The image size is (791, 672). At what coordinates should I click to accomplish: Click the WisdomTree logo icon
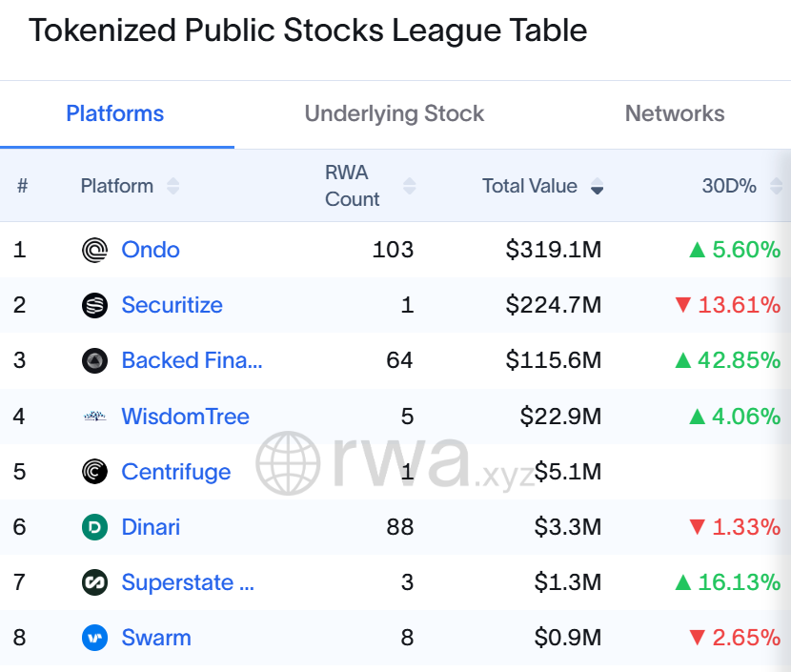pos(94,416)
